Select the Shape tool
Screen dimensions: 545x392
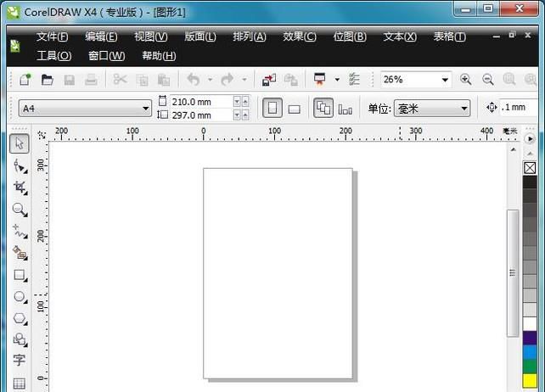click(19, 165)
